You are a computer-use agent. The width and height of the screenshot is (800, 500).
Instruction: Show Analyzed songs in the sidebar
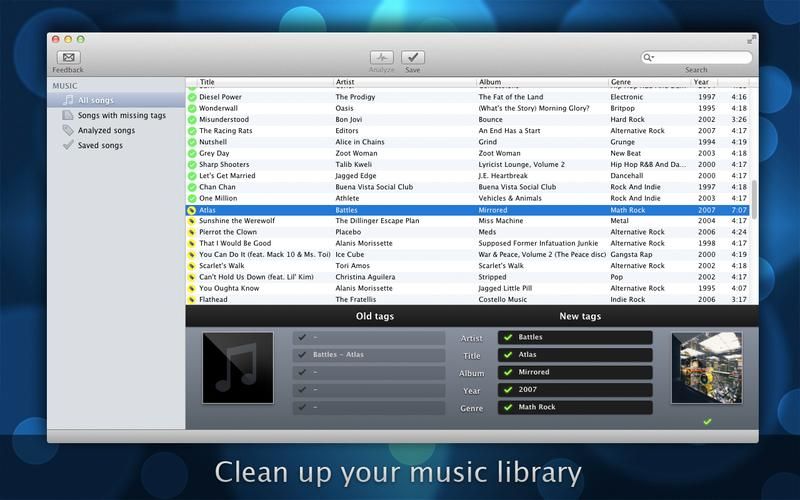(x=106, y=130)
